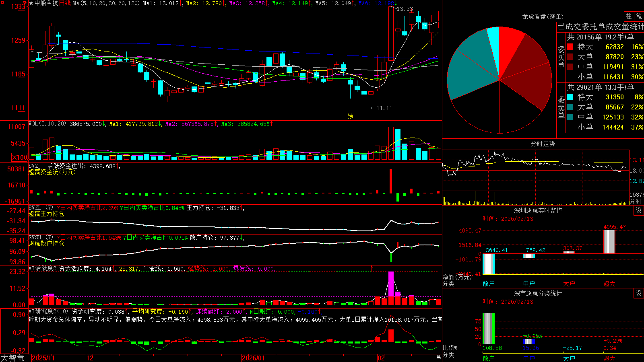Click the 委卖单 大单 teal swatch

pos(570,107)
